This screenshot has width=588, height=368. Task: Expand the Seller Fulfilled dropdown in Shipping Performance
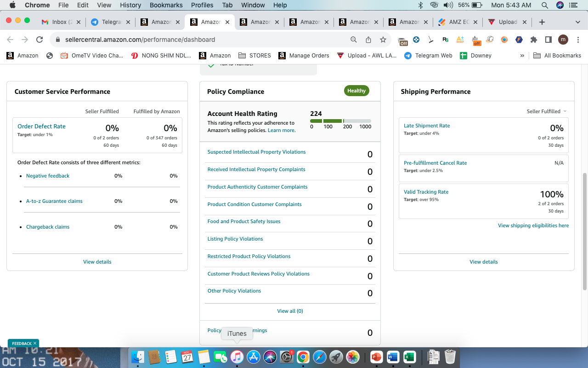click(547, 111)
